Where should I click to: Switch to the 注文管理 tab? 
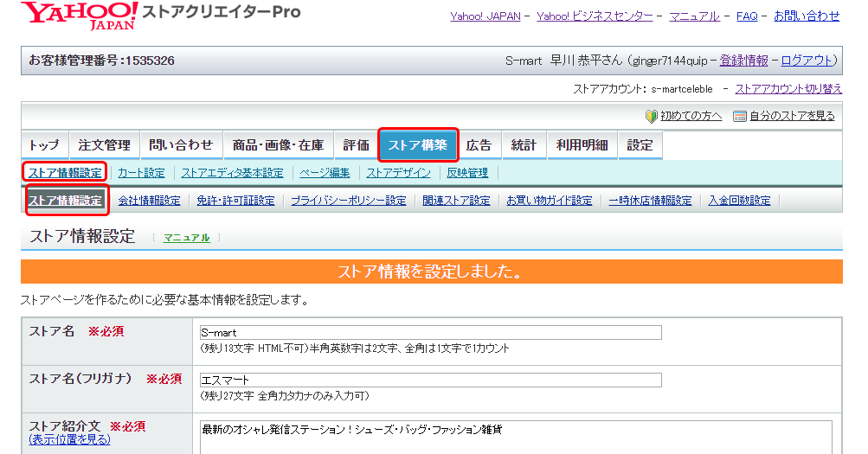click(104, 145)
